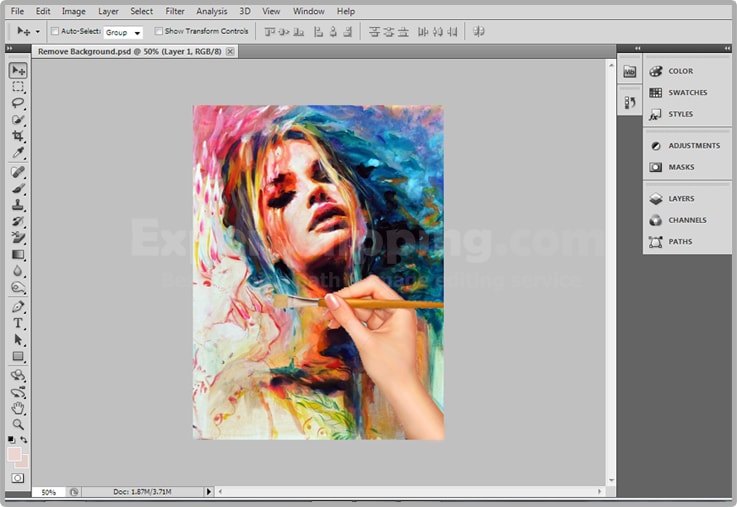Select the Dodge tool

click(x=18, y=287)
